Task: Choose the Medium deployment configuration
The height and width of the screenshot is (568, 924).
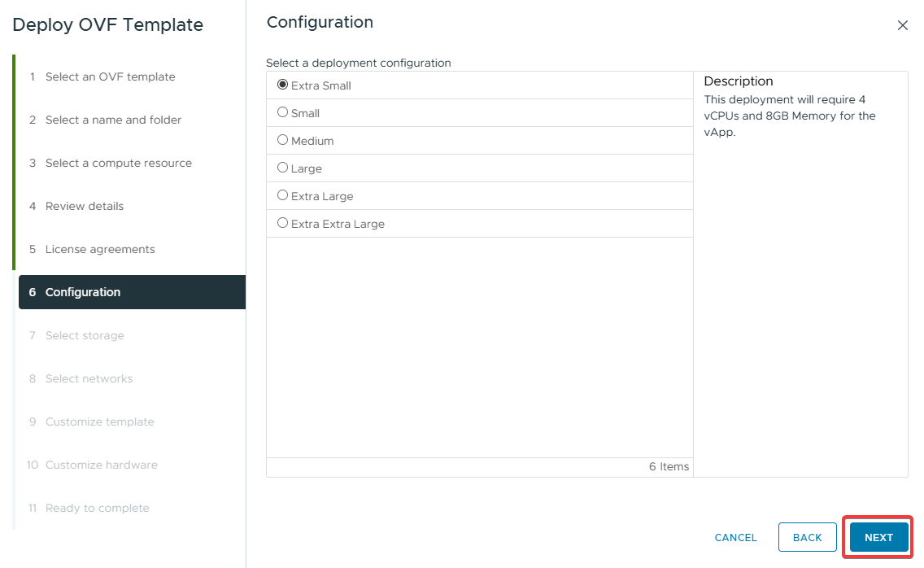Action: tap(283, 140)
